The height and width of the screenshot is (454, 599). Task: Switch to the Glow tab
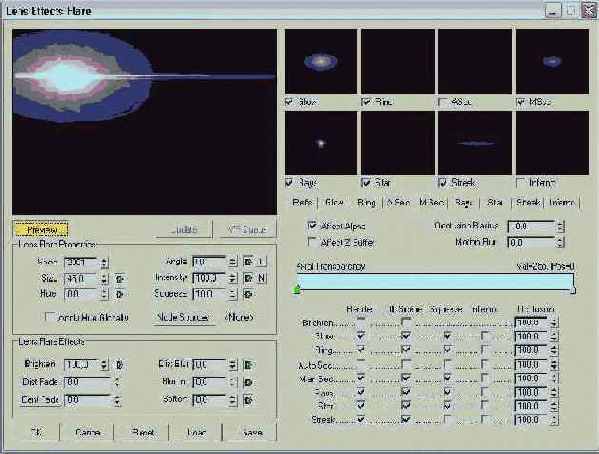coord(334,203)
